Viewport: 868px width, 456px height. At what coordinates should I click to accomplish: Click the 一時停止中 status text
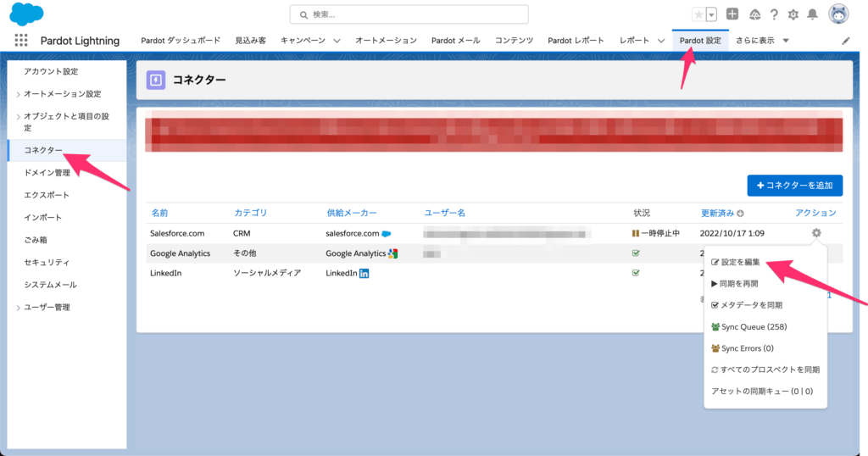(660, 234)
